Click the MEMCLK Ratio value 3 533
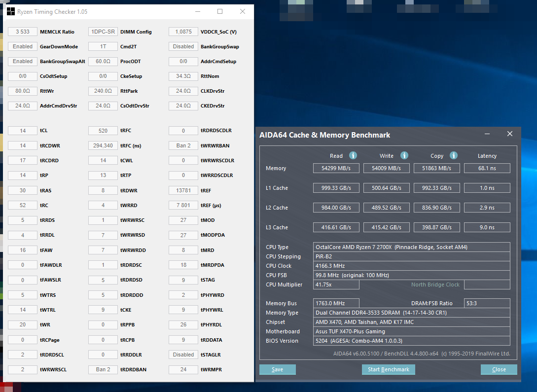 point(23,32)
